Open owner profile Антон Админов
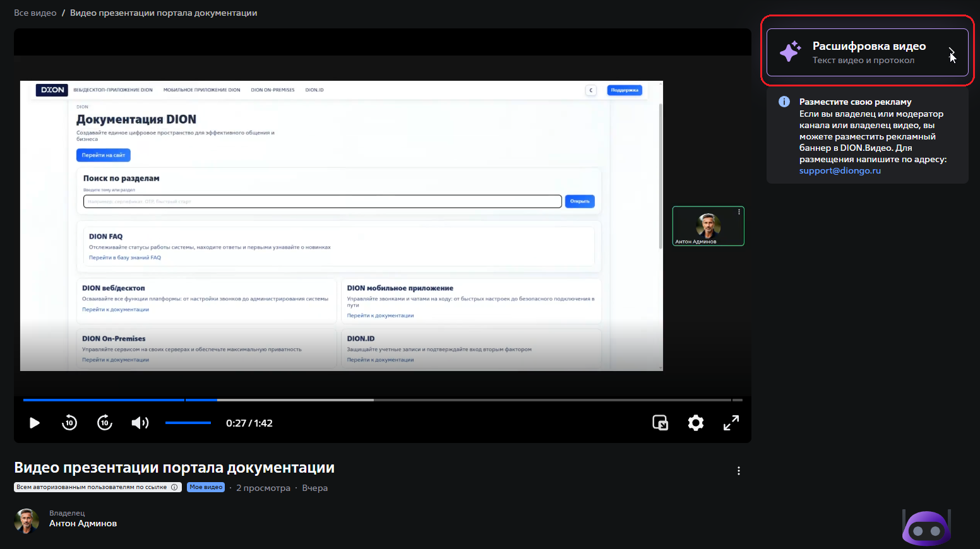980x549 pixels. tap(83, 522)
